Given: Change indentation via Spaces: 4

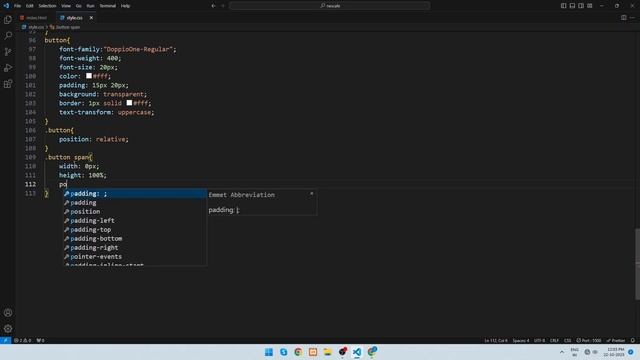Looking at the screenshot, I should [521, 340].
